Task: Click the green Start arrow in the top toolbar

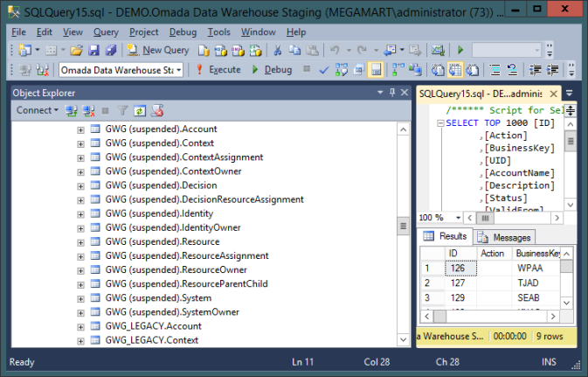Action: pyautogui.click(x=460, y=50)
